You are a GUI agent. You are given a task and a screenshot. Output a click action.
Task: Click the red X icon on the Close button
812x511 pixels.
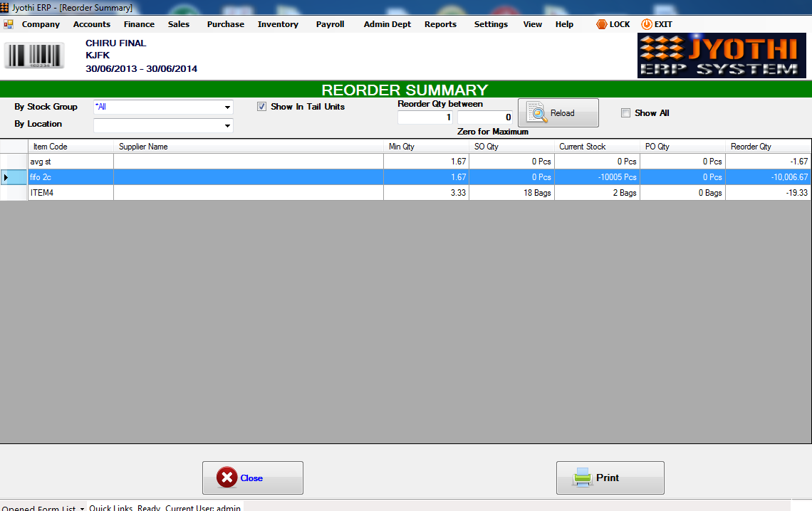click(x=226, y=478)
